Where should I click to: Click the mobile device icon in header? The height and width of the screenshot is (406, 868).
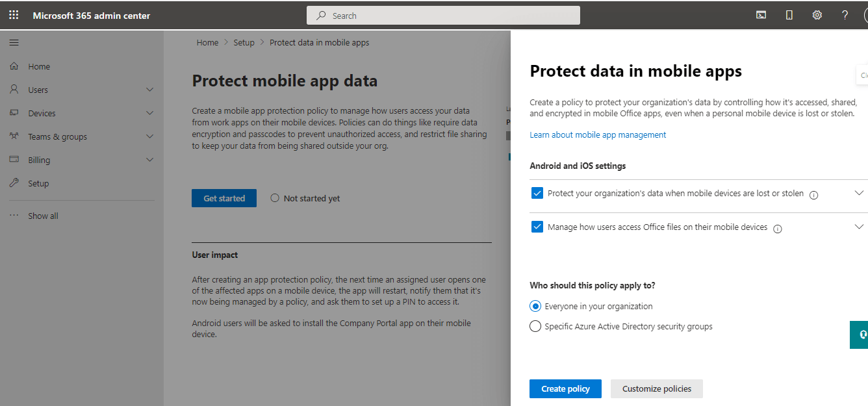coord(789,15)
